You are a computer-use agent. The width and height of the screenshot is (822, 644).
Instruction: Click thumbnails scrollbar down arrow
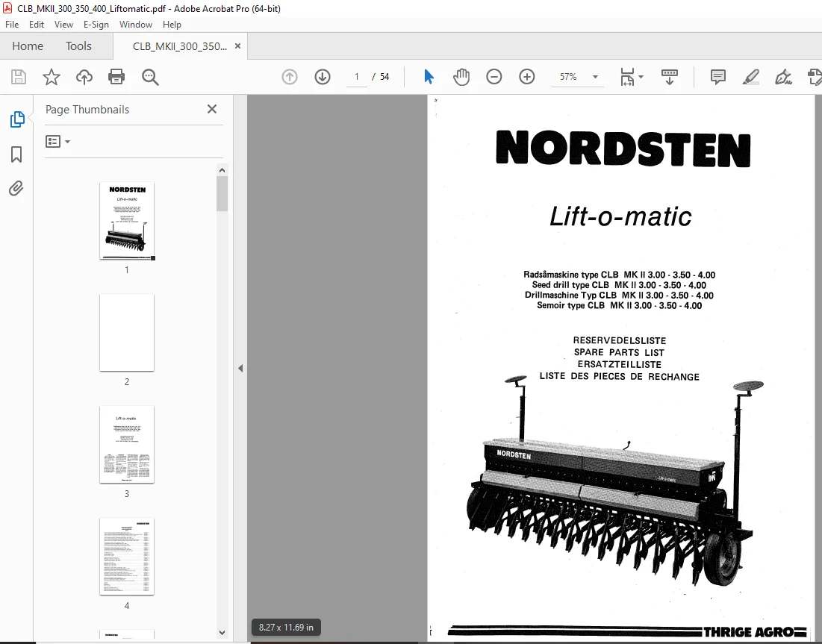tap(222, 633)
